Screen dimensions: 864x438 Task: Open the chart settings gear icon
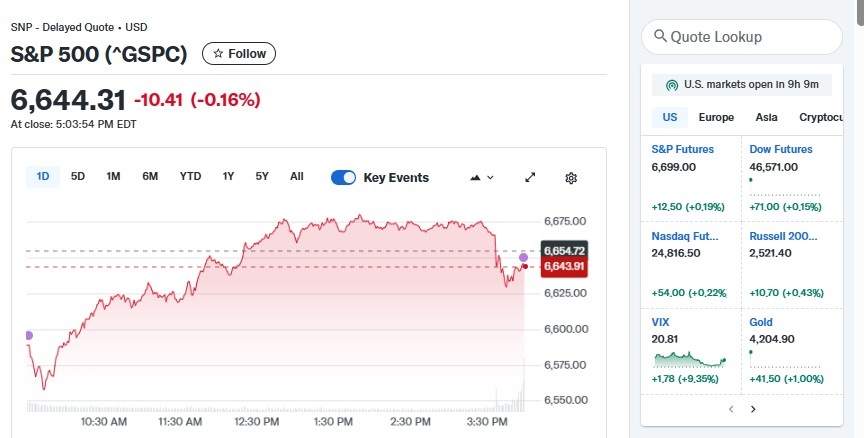pos(571,178)
